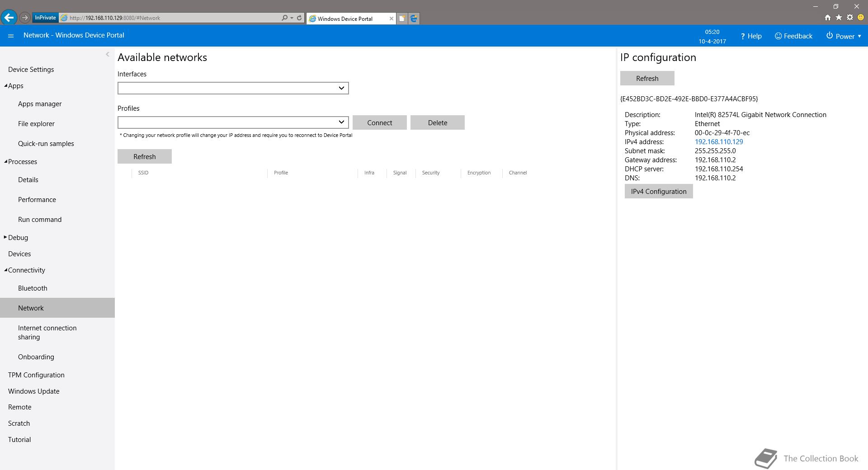Open Performance page
This screenshot has width=868, height=470.
pyautogui.click(x=37, y=200)
